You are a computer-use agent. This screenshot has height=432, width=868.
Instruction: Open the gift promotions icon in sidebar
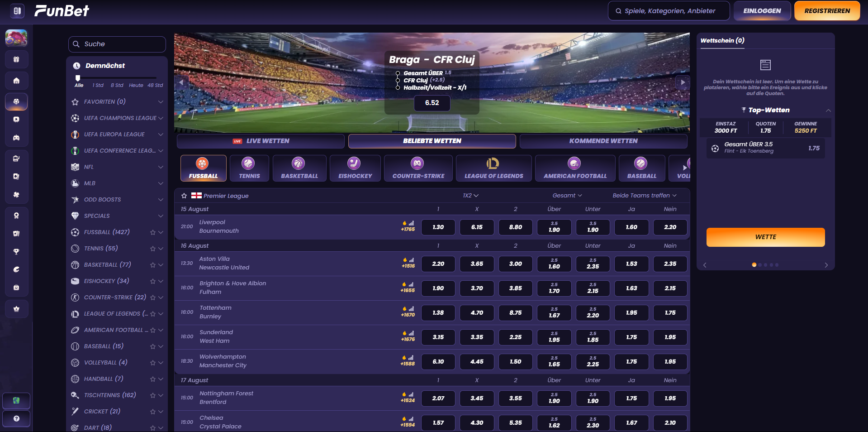coord(16,59)
